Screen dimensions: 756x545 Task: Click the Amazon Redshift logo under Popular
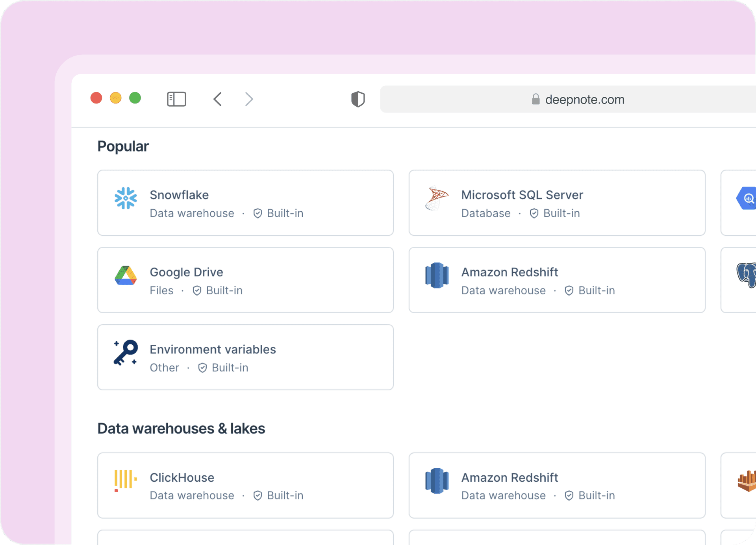437,275
